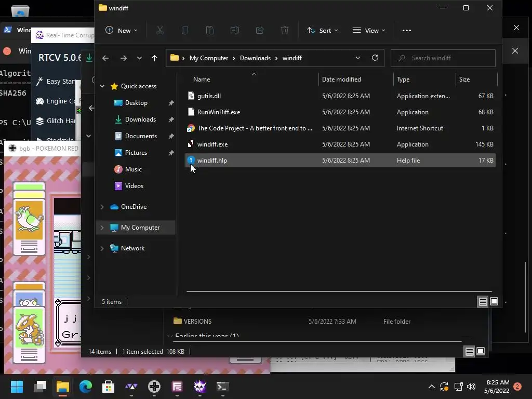Click the File Explorer taskbar icon

click(63, 387)
